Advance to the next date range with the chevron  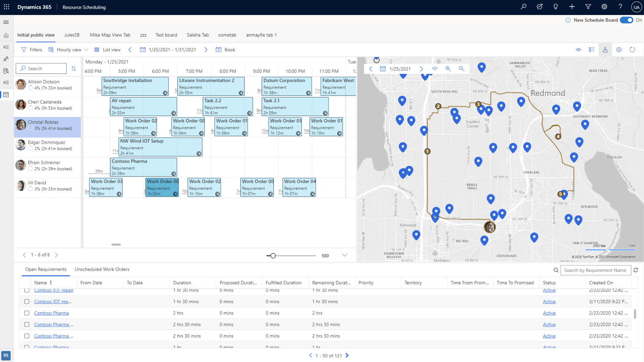click(206, 49)
